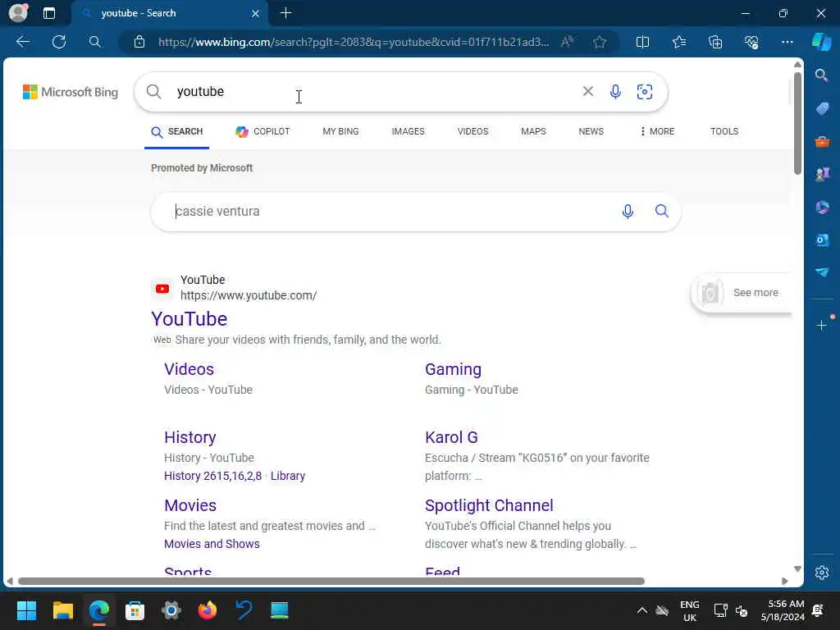Open Movies and Shows link
This screenshot has height=630, width=840.
click(x=212, y=545)
